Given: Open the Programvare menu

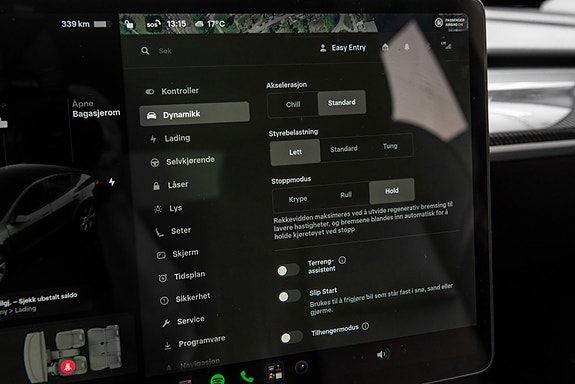Looking at the screenshot, I should [x=194, y=342].
